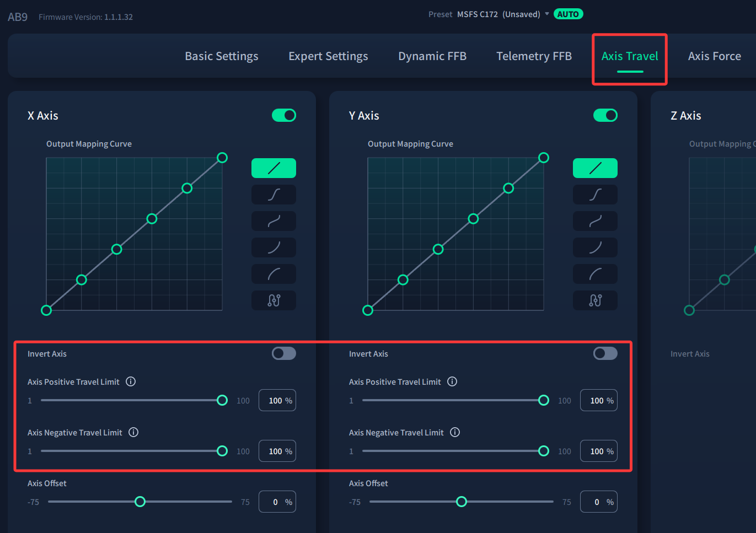Go to Axis Force tab

pos(714,56)
